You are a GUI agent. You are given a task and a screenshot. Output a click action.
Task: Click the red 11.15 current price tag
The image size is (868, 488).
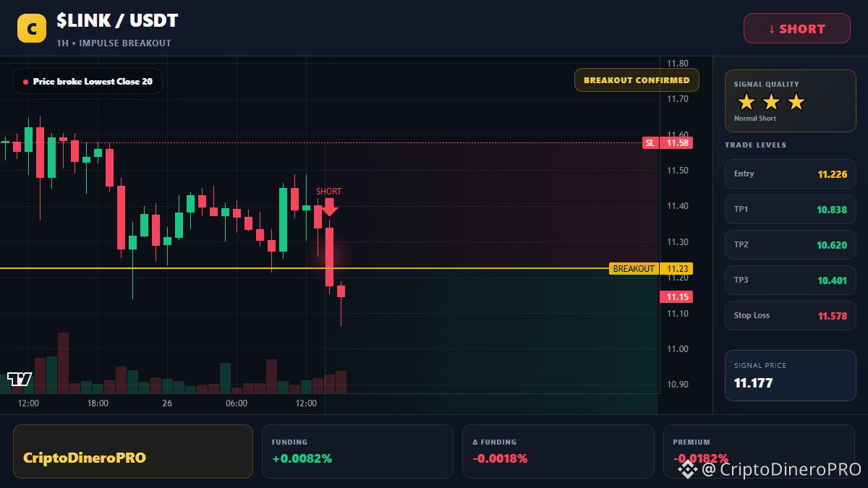pos(676,296)
